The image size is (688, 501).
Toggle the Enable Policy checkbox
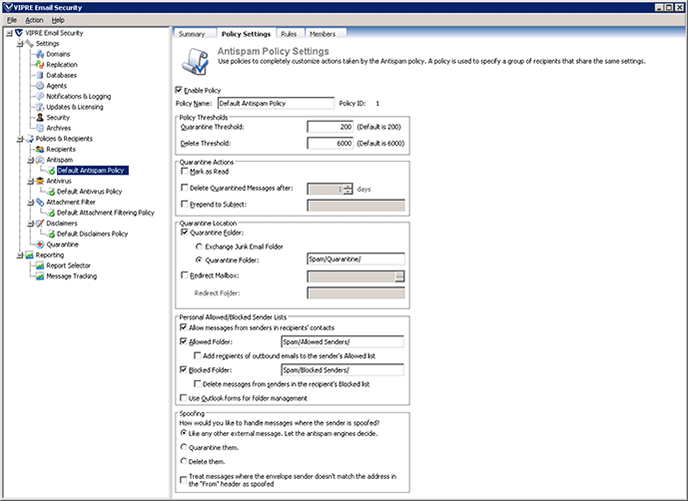click(x=179, y=91)
